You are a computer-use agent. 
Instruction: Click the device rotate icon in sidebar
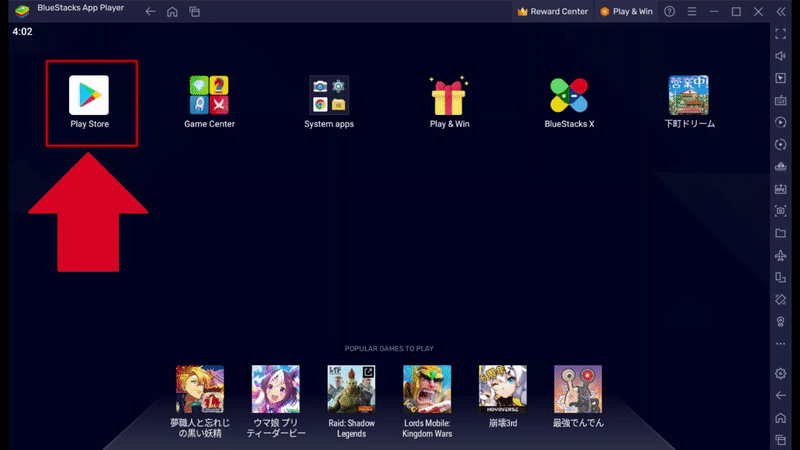[781, 277]
